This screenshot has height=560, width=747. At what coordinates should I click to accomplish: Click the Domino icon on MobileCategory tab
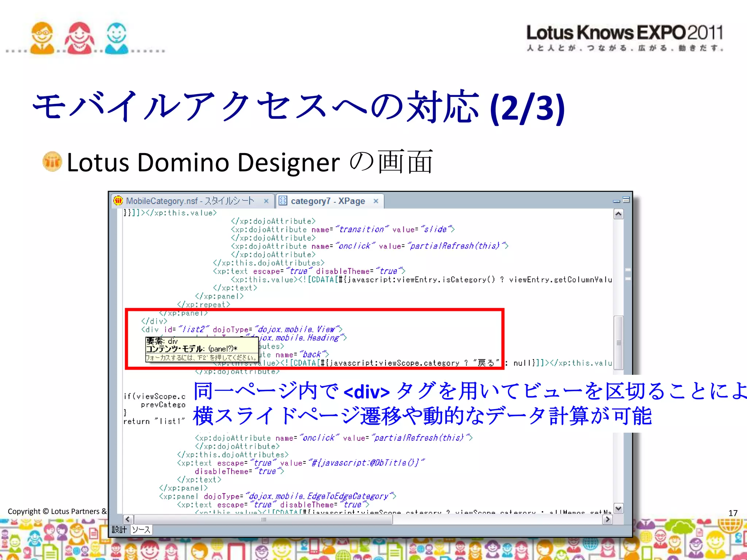pyautogui.click(x=118, y=201)
